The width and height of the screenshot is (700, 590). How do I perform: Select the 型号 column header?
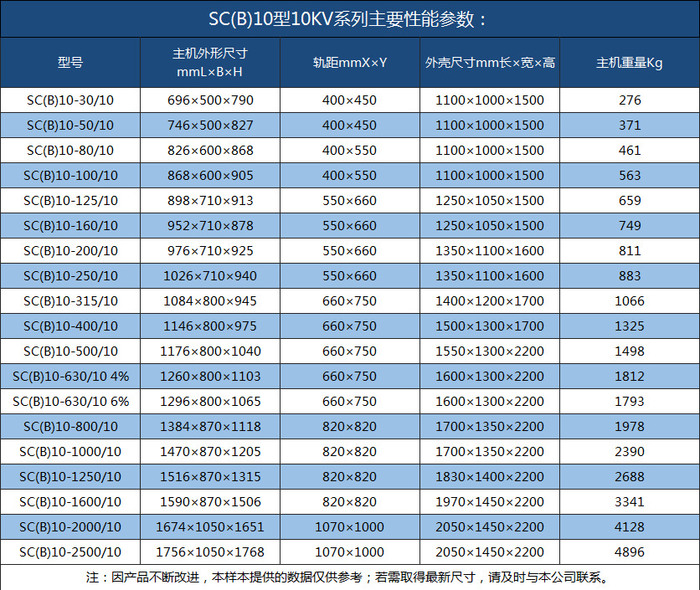[70, 63]
